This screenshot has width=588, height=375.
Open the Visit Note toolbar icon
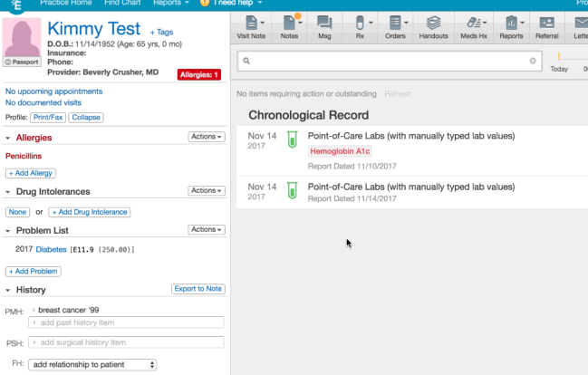coord(251,27)
